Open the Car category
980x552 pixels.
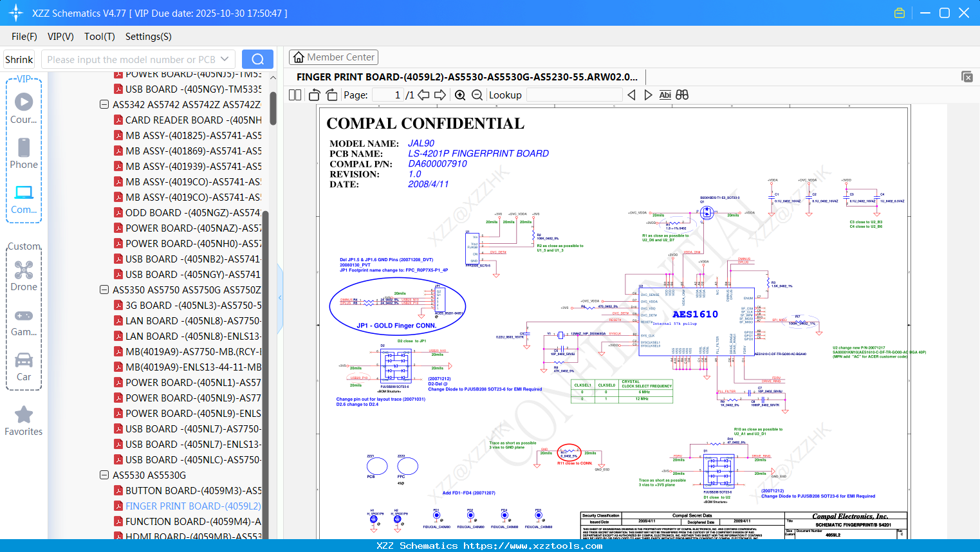(x=24, y=366)
